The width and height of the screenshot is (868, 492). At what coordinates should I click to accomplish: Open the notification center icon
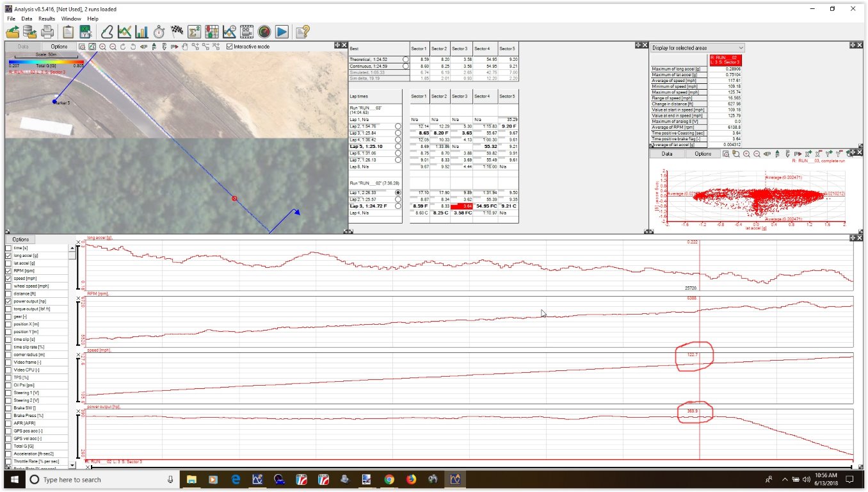coord(850,479)
